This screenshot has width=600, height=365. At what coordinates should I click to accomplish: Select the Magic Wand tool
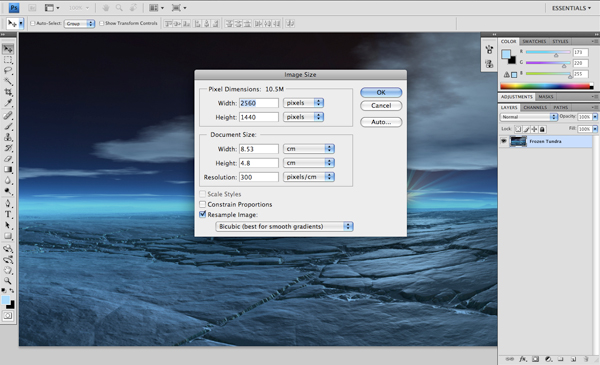point(8,81)
